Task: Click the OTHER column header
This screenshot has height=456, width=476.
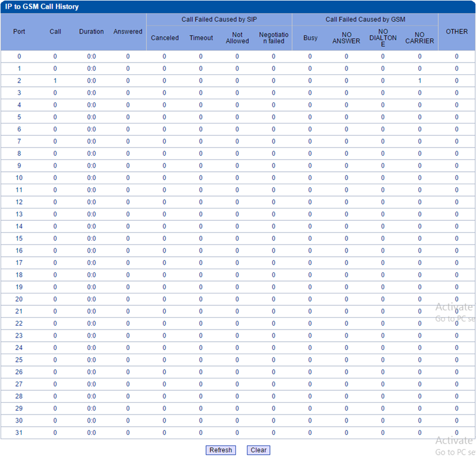Action: pos(457,32)
